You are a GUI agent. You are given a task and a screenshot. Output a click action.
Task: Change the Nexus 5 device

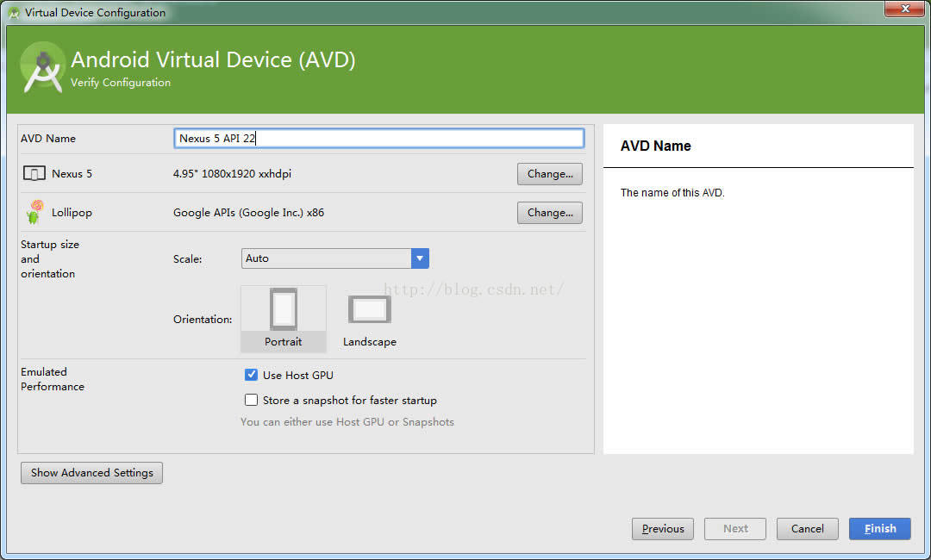550,174
